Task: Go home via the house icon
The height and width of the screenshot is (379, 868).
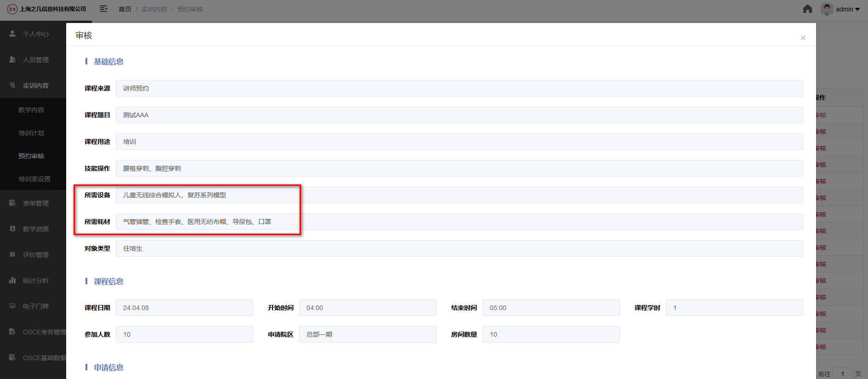Action: coord(807,9)
